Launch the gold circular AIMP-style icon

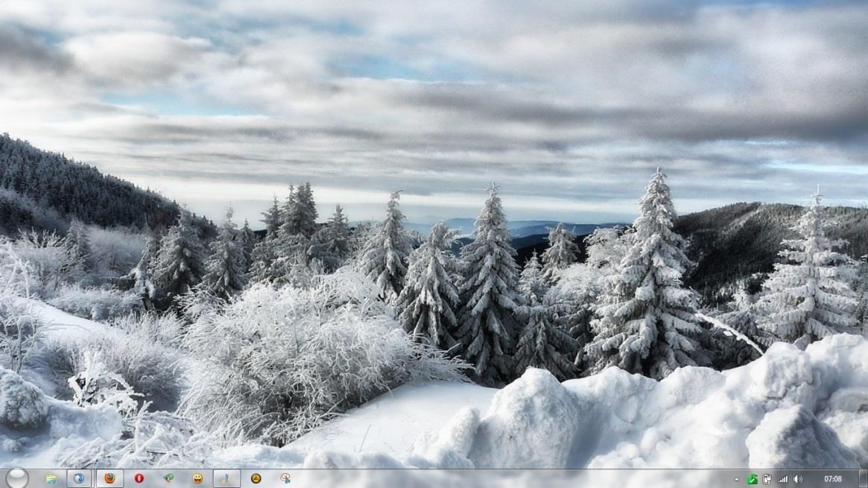pos(256,478)
